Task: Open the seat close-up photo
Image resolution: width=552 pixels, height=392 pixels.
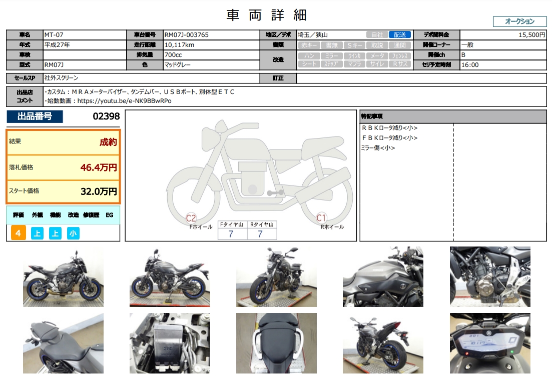Action: point(64,343)
